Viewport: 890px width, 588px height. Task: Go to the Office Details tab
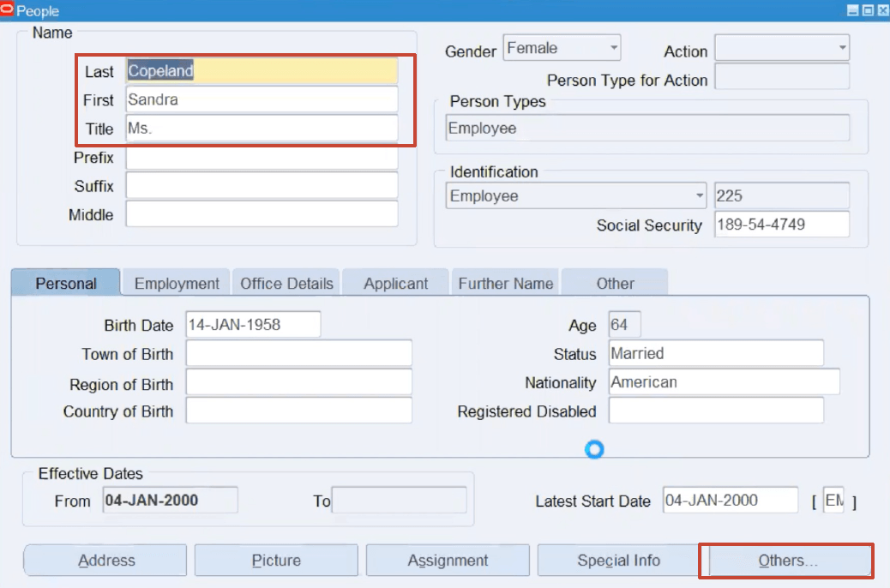[286, 283]
